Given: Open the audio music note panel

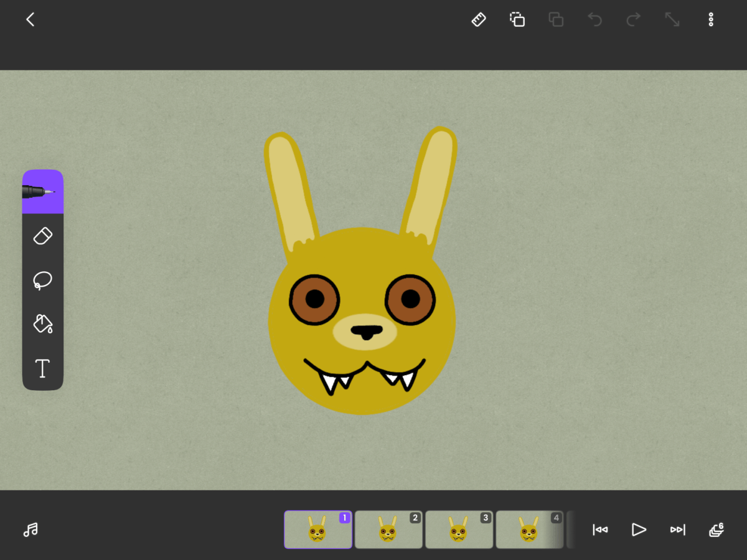Looking at the screenshot, I should (x=31, y=530).
